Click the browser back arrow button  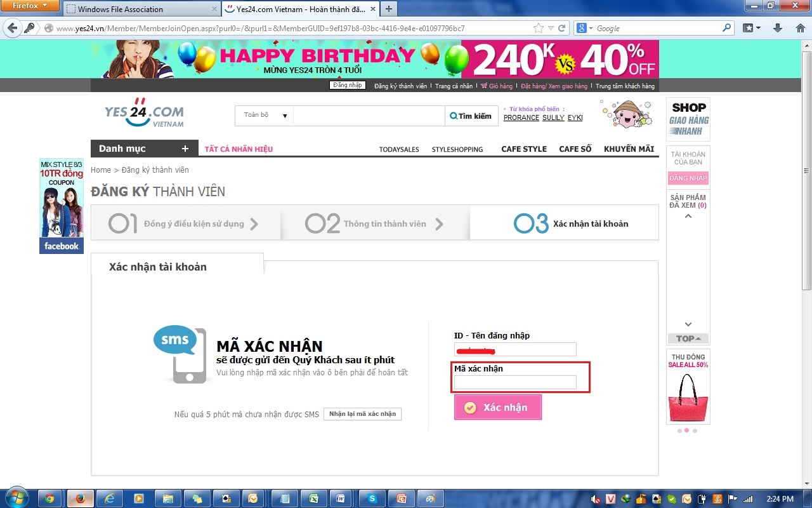[12, 28]
